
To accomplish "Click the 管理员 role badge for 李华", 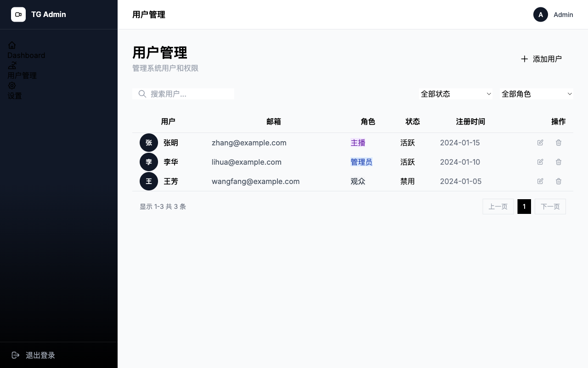I will coord(361,162).
